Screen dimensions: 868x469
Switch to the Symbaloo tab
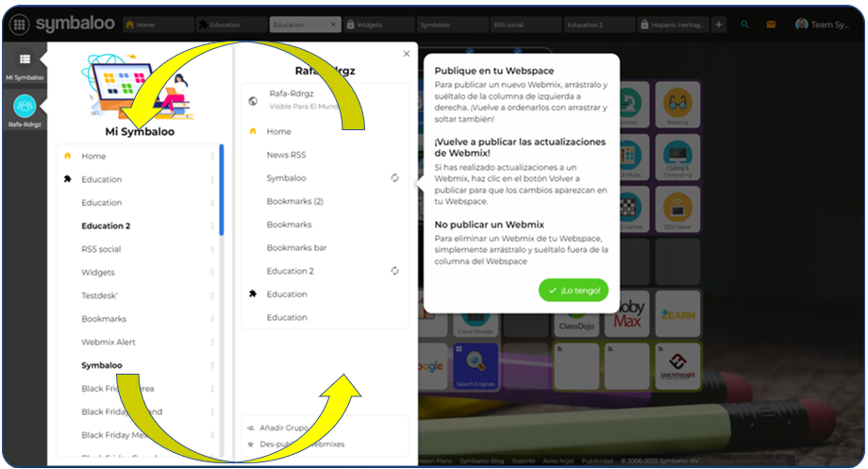pos(453,25)
